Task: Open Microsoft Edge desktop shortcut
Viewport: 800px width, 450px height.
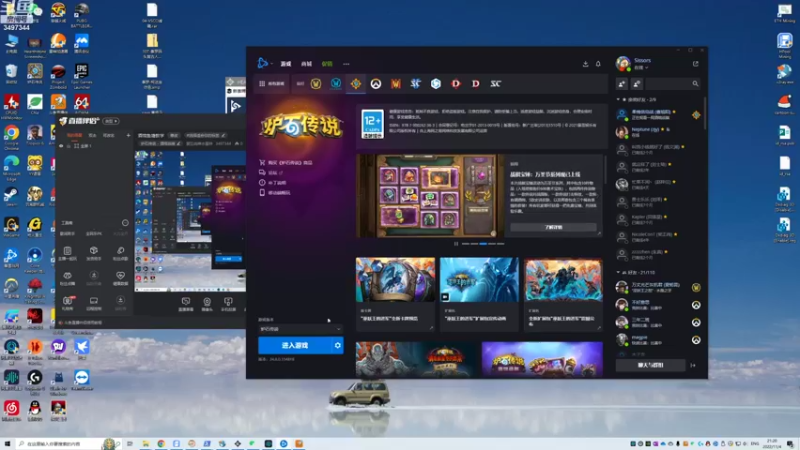Action: [11, 164]
